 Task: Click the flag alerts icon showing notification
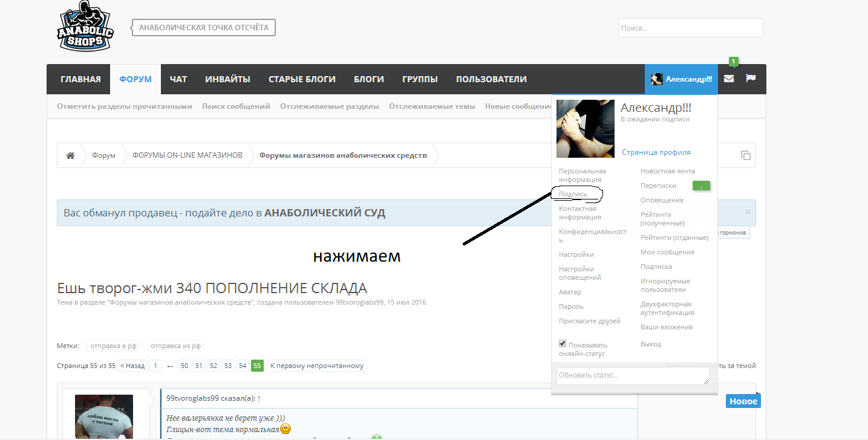[x=751, y=79]
